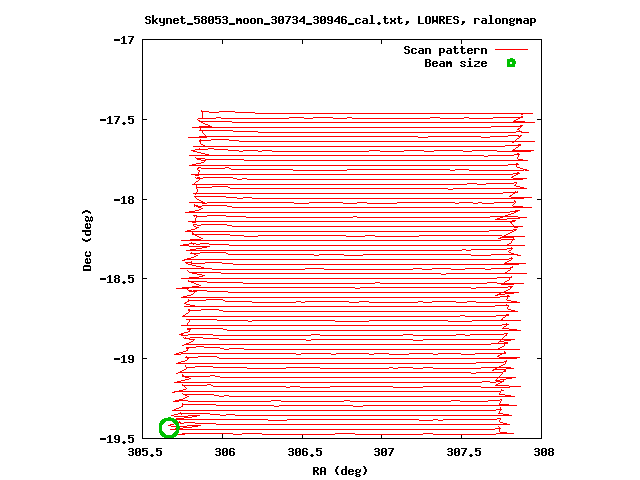
Task: Click the 'RA (deg)' axis label
Action: pyautogui.click(x=340, y=471)
